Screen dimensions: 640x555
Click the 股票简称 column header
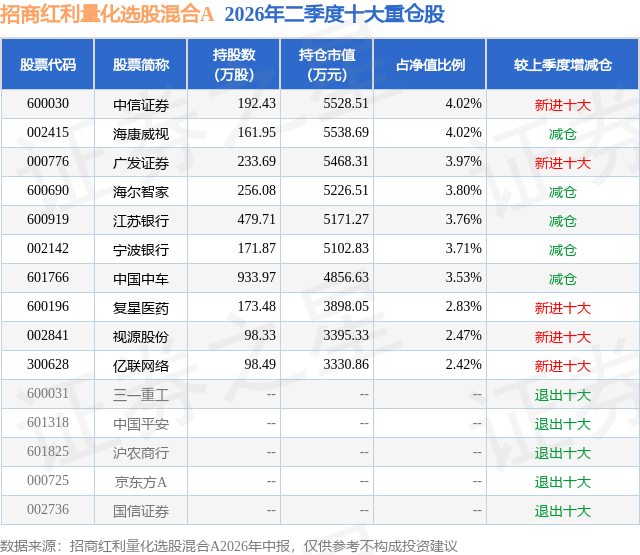[x=141, y=64]
